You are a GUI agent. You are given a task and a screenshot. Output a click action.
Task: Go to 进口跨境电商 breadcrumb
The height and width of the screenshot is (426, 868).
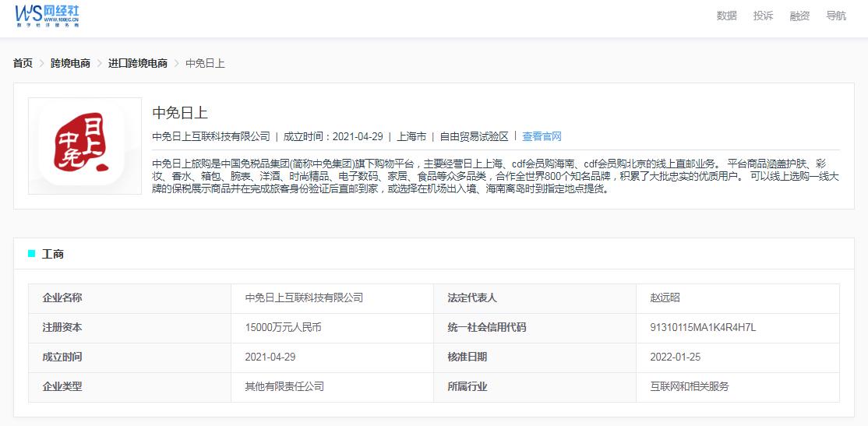coord(137,63)
